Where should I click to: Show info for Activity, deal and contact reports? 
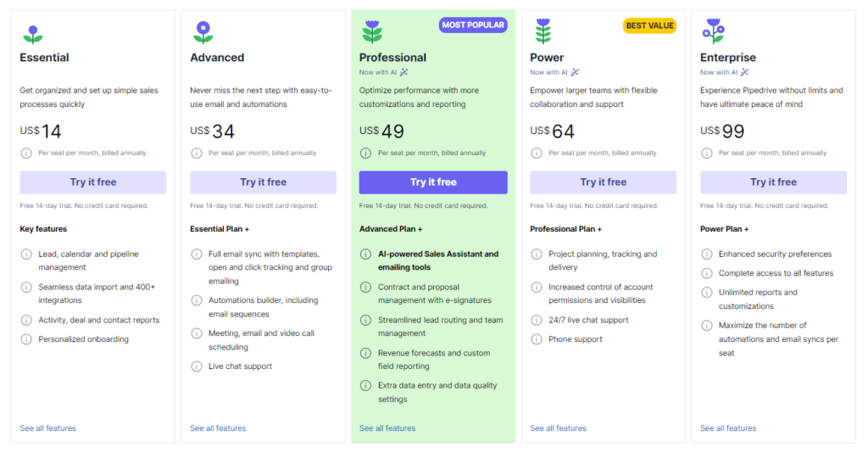click(x=26, y=320)
